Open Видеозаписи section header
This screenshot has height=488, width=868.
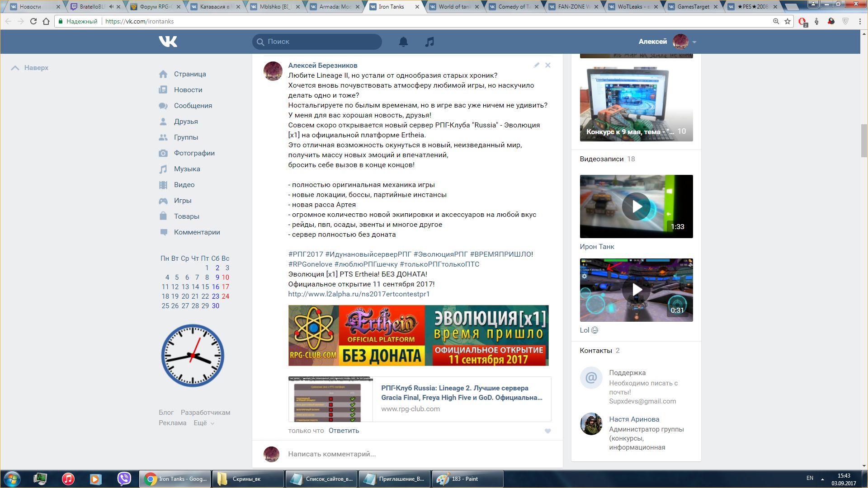(607, 159)
